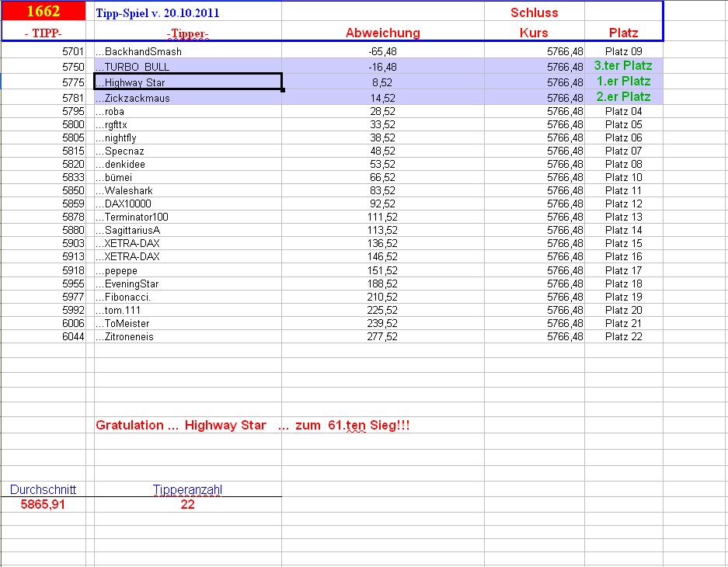The image size is (728, 567).
Task: Select the cell '...rgfttx'
Action: (x=187, y=124)
